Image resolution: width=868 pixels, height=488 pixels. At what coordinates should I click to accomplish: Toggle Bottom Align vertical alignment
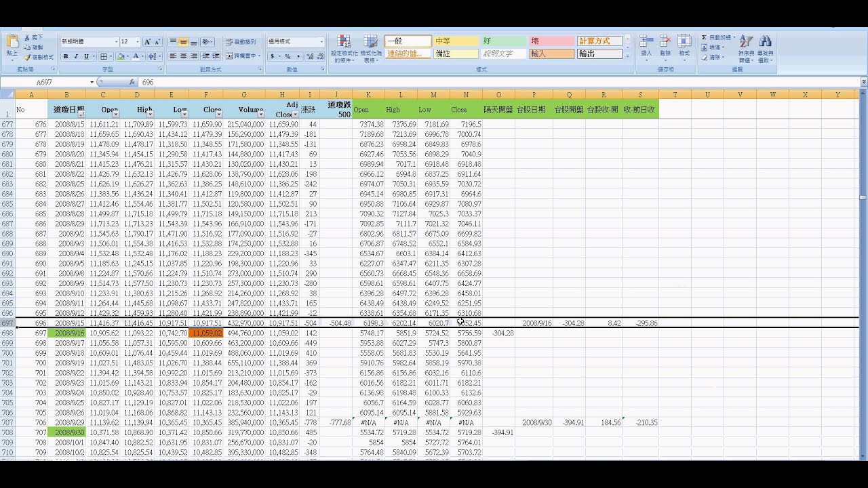[x=193, y=42]
